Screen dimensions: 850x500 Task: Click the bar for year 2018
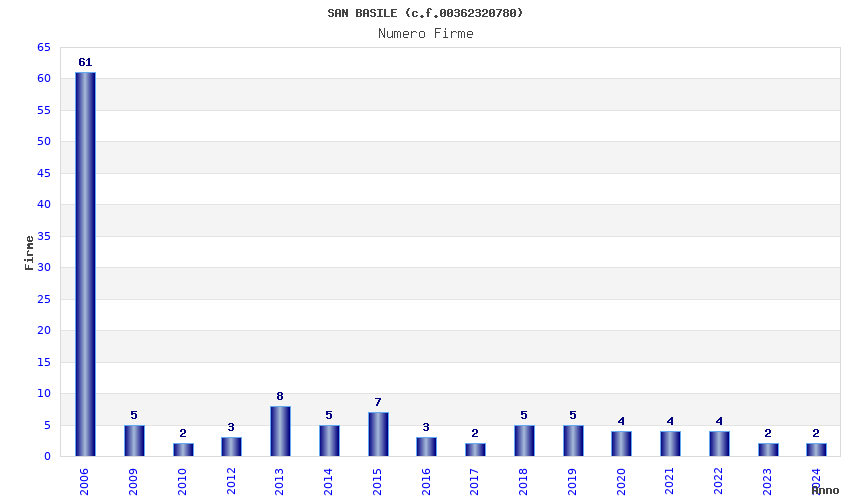click(524, 440)
